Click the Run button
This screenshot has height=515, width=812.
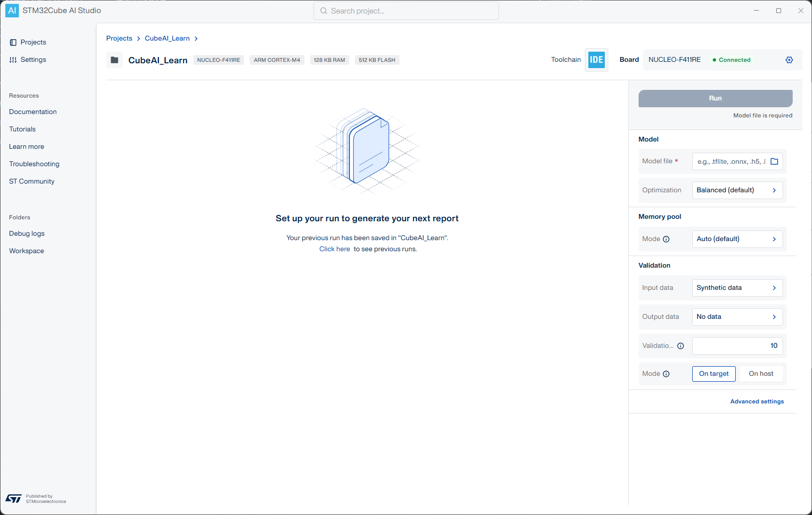(715, 99)
